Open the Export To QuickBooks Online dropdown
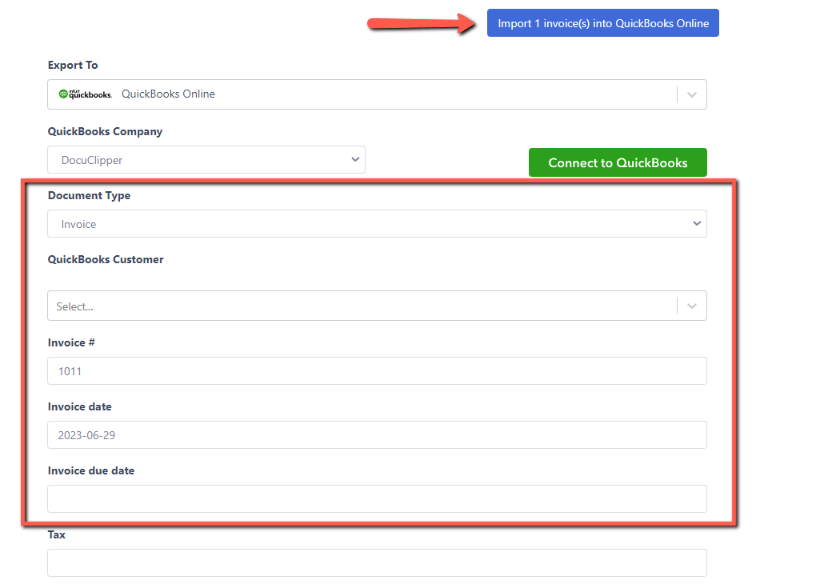Viewport: 828px width, 586px height. pos(377,94)
